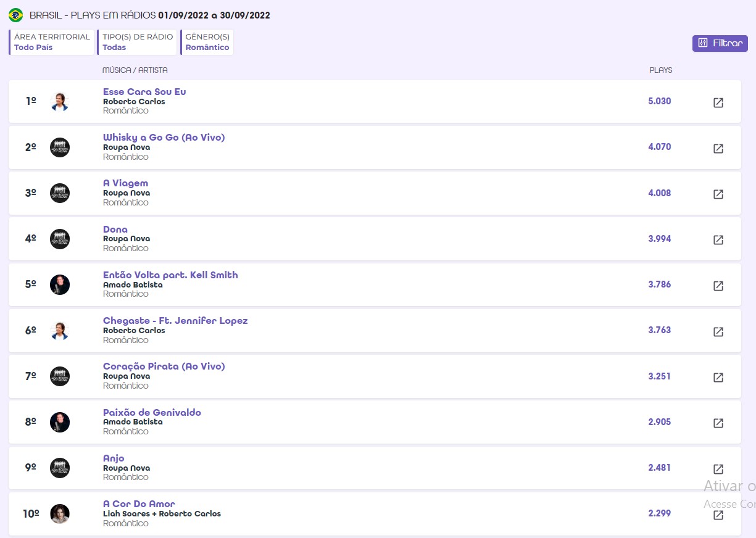Open Coração Pirata (Ao Vivo) title

(x=164, y=366)
